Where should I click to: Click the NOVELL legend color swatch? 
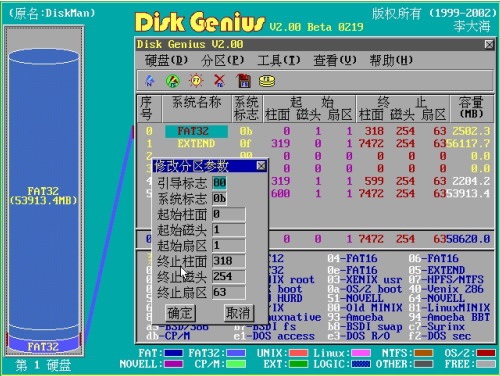click(x=173, y=364)
